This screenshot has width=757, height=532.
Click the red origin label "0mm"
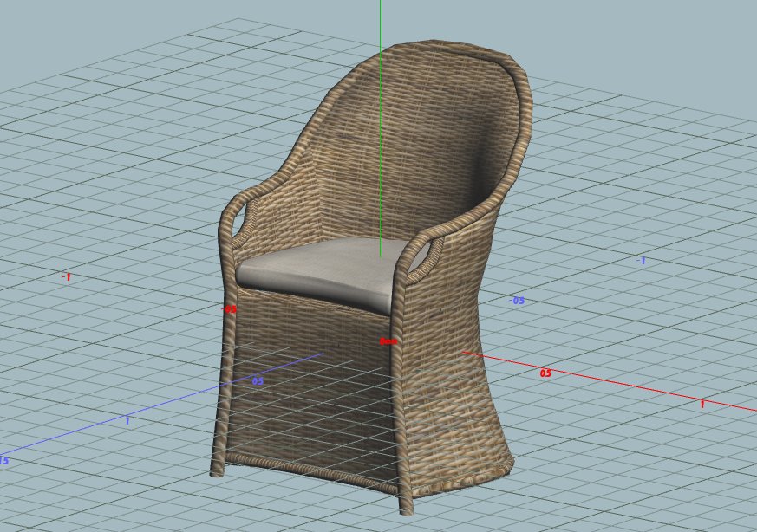click(388, 341)
